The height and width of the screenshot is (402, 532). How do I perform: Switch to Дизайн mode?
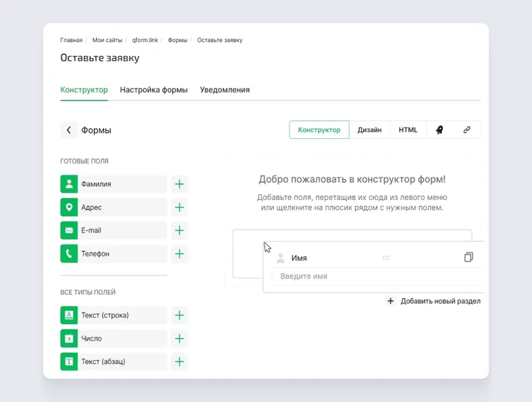pyautogui.click(x=370, y=130)
